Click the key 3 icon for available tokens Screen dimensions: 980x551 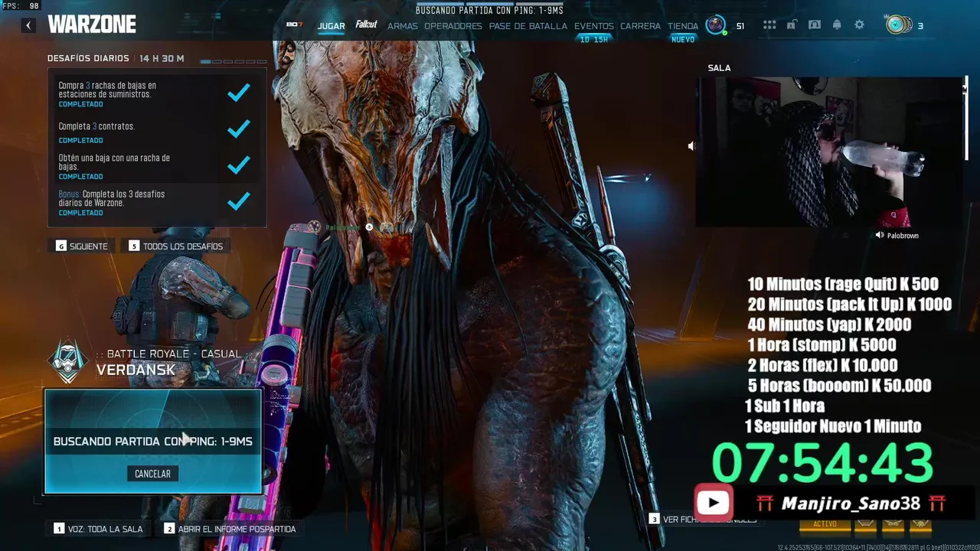point(654,519)
